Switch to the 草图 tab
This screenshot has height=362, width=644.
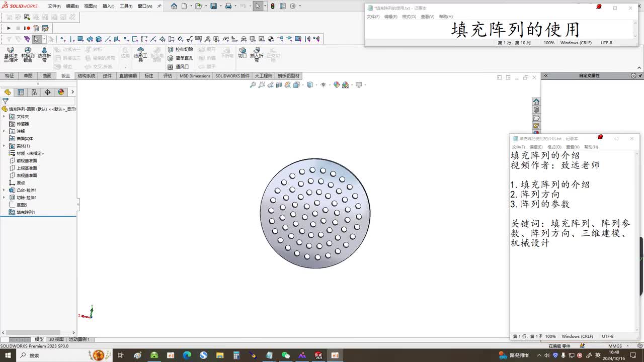(28, 76)
